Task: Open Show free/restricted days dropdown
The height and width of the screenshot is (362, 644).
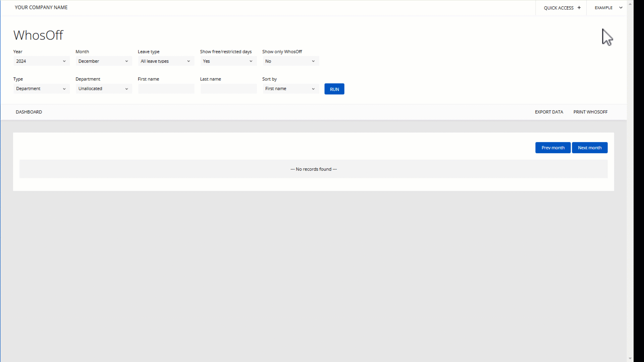Action: [x=228, y=61]
